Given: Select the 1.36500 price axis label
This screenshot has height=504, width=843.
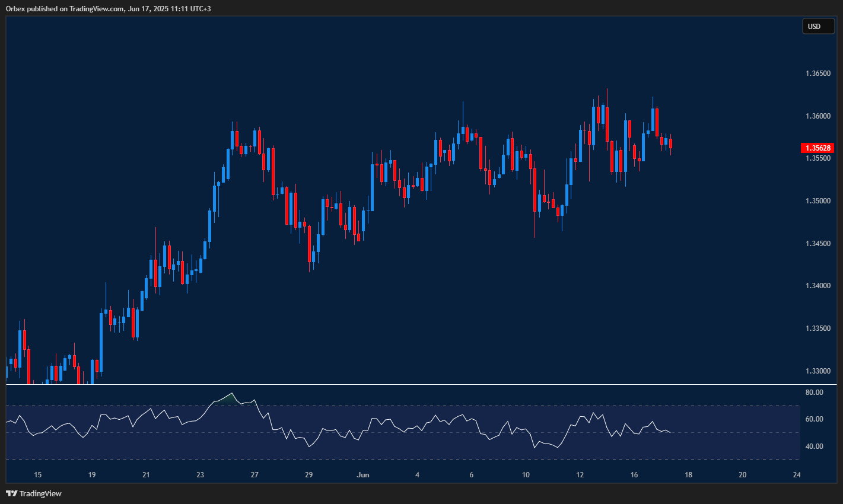Looking at the screenshot, I should [817, 74].
